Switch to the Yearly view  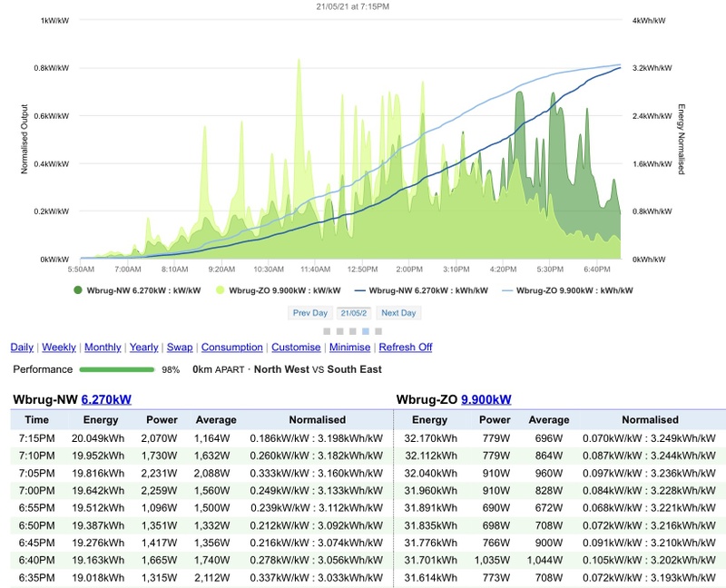pos(143,348)
